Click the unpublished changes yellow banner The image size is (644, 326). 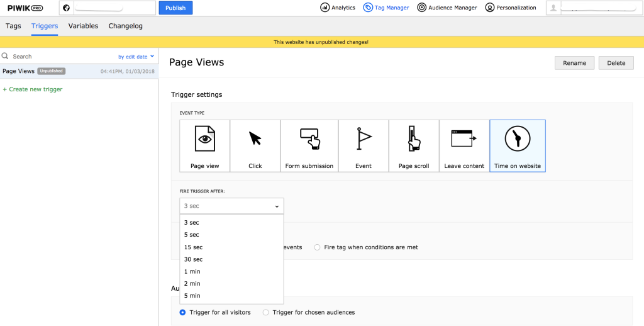[x=322, y=42]
